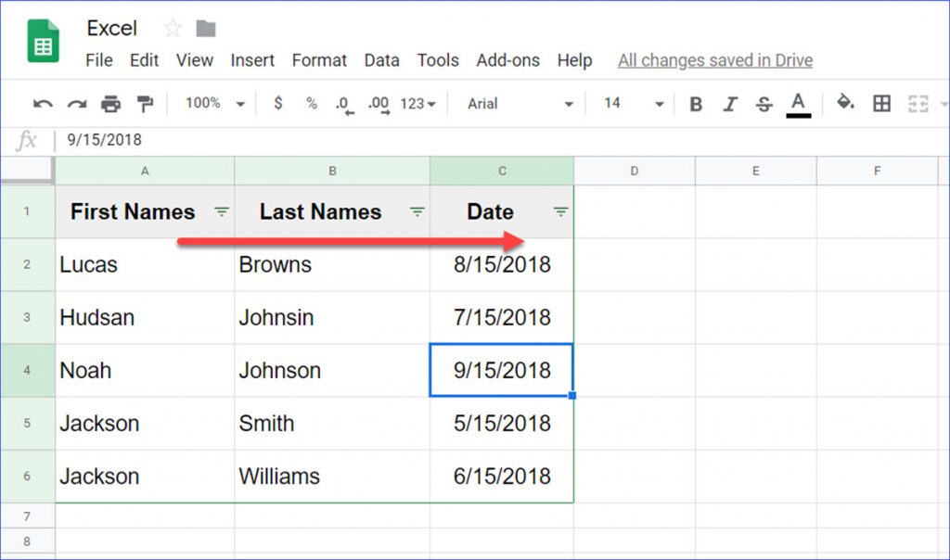Open the Format menu
This screenshot has width=950, height=560.
[x=319, y=60]
